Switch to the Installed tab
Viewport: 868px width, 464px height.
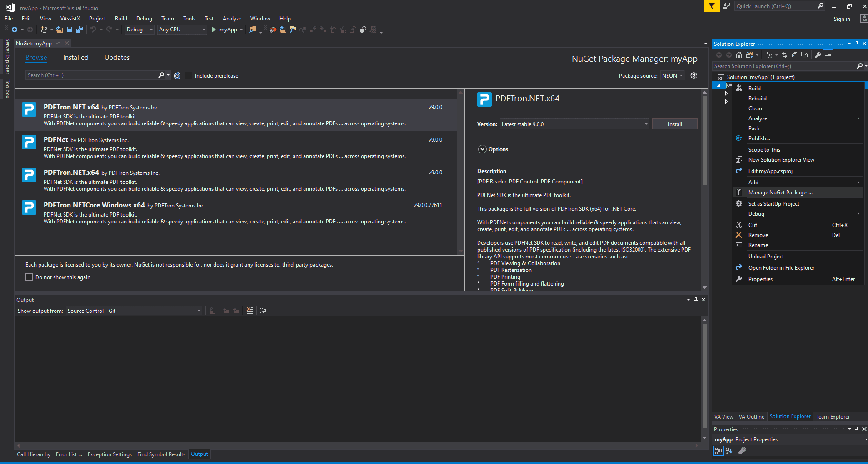tap(75, 58)
